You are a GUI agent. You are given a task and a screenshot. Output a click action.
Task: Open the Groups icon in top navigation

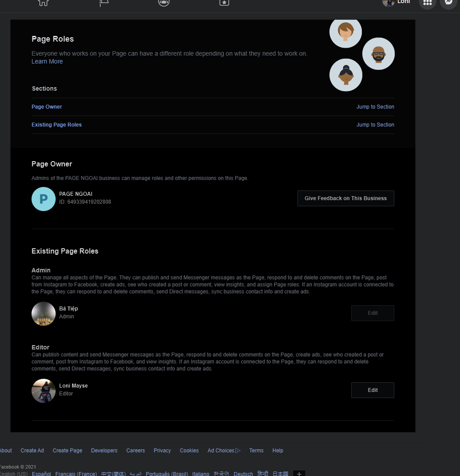[164, 3]
